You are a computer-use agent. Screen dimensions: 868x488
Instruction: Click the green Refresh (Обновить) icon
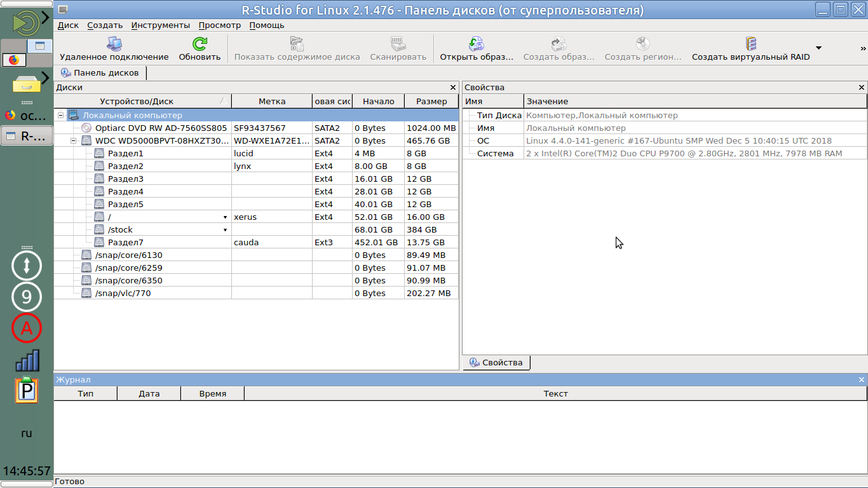[x=200, y=44]
